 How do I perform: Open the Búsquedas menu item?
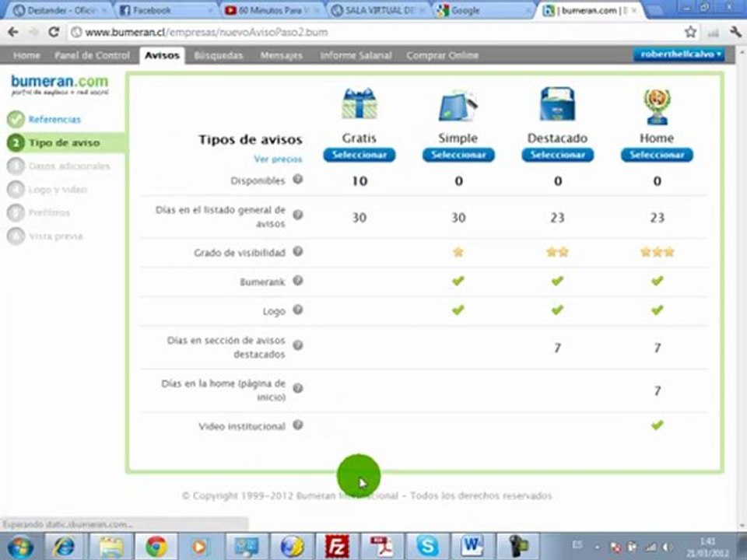pos(218,55)
